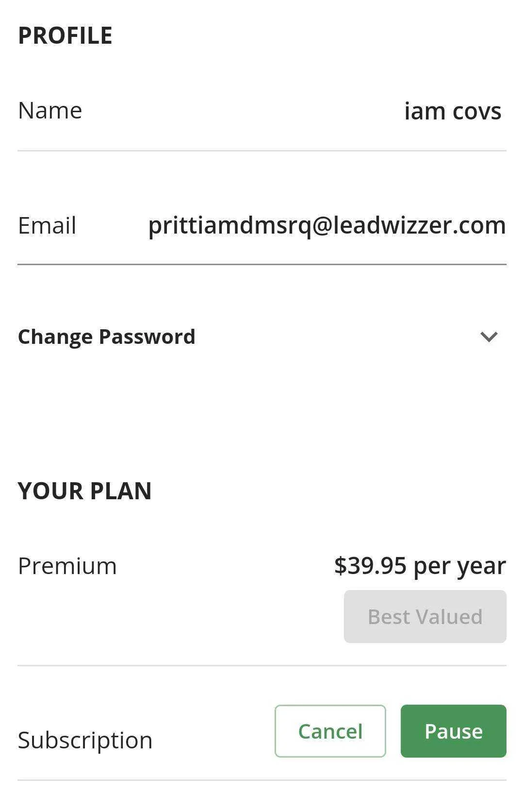524x812 pixels.
Task: Click the divider line under Subscription row
Action: coord(262,780)
